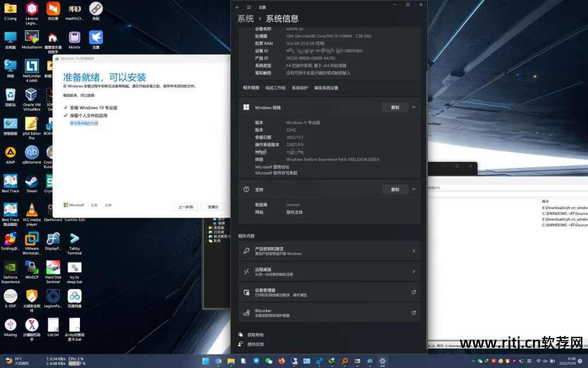Screen dimensions: 588x368
Task: Open Lenovo Legion desktop shortcut
Action: [x=32, y=13]
